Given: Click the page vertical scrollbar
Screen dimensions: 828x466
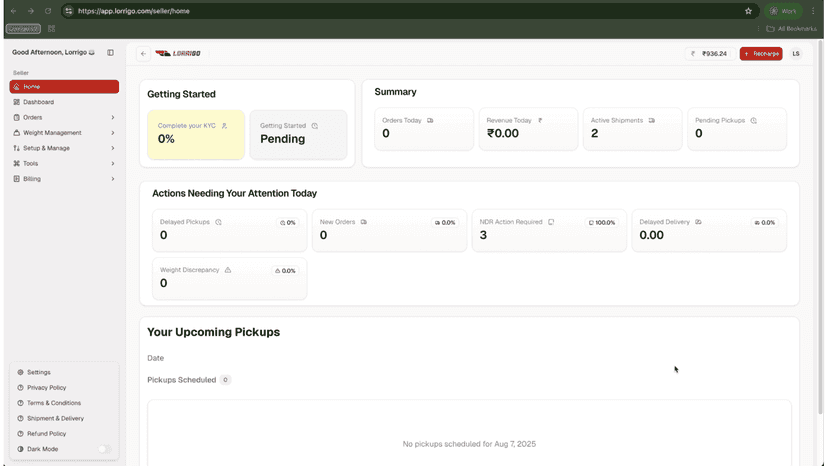Looking at the screenshot, I should (x=820, y=227).
